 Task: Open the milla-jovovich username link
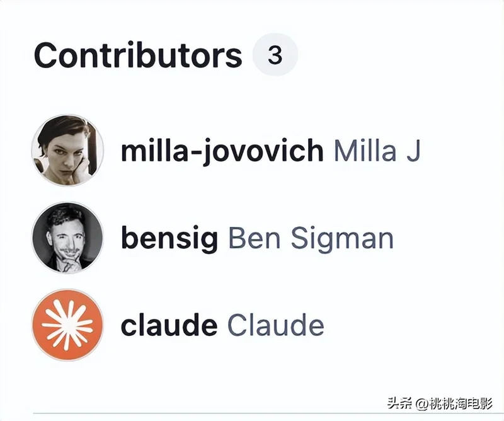coord(222,151)
